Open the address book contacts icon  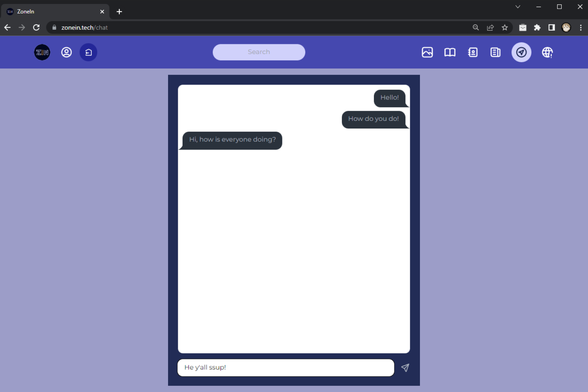(x=473, y=52)
